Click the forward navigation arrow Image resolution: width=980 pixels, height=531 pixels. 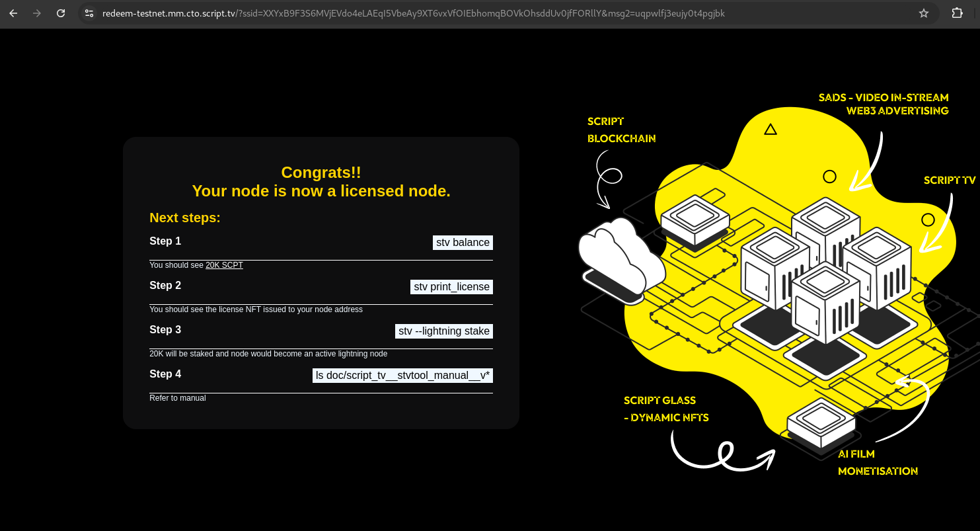point(37,13)
